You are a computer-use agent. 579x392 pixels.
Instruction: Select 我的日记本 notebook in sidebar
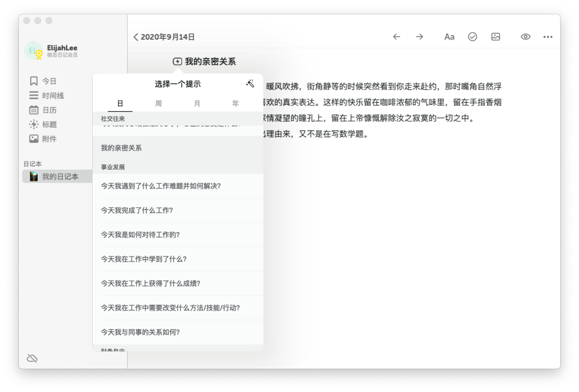coord(60,177)
